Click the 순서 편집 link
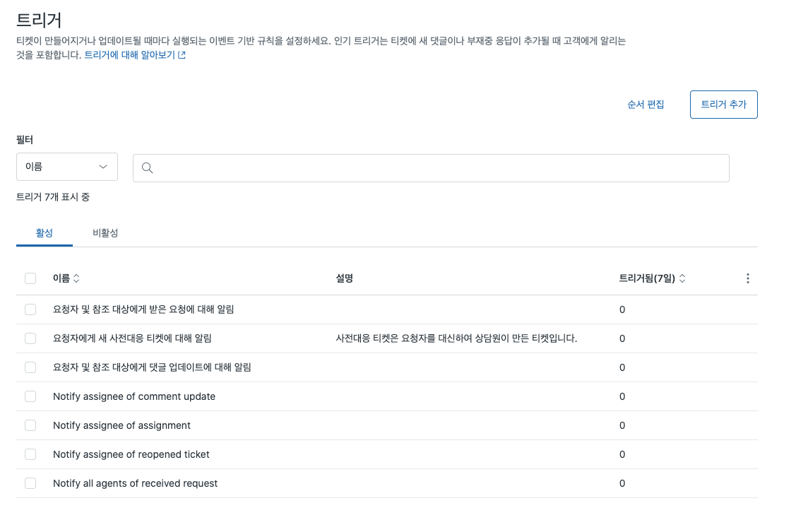This screenshot has width=796, height=532. tap(646, 105)
